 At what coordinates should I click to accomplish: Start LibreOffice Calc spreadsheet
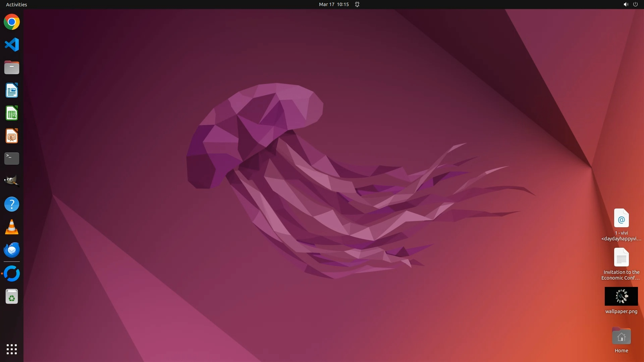click(12, 113)
